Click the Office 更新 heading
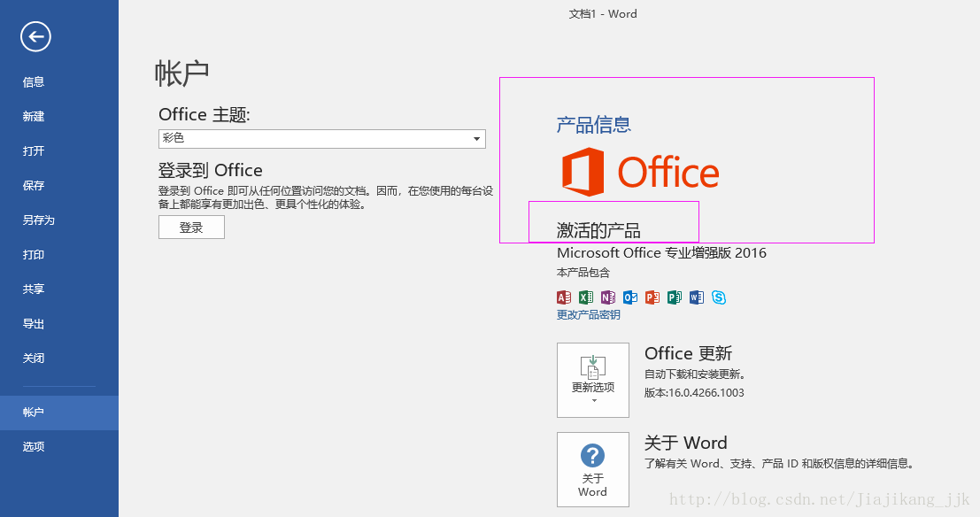 point(688,353)
